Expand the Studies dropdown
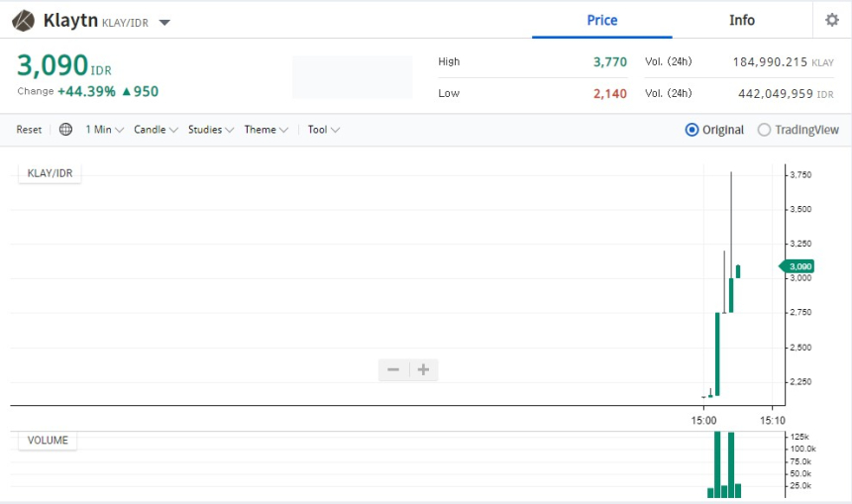852x504 pixels. click(210, 130)
